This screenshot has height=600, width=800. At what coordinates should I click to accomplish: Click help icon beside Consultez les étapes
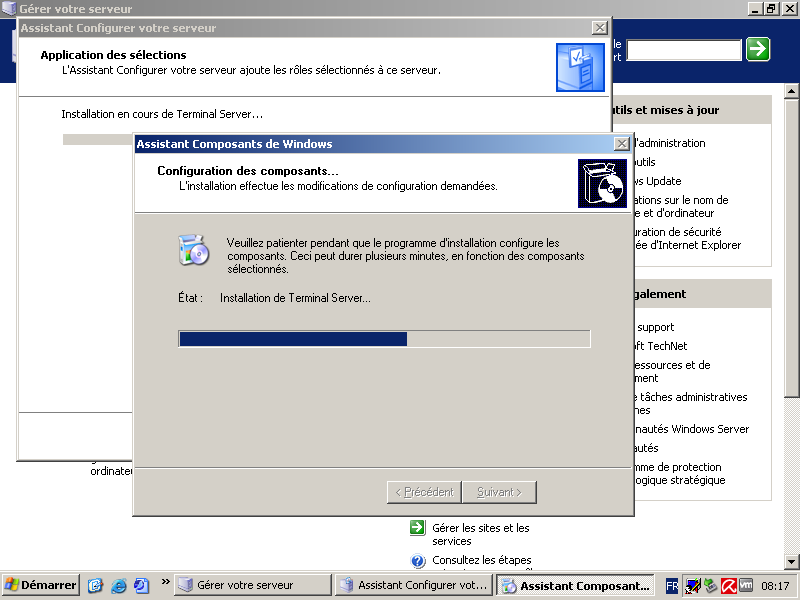pos(418,561)
